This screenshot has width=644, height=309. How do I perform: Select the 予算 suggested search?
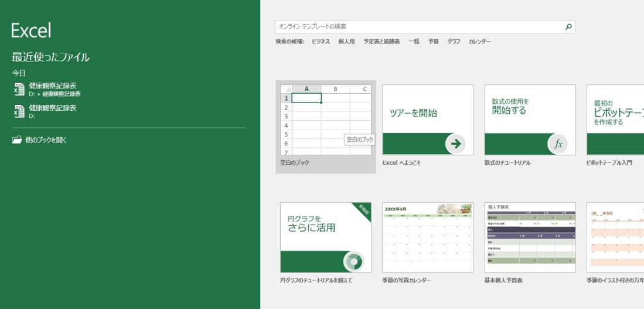pyautogui.click(x=433, y=42)
